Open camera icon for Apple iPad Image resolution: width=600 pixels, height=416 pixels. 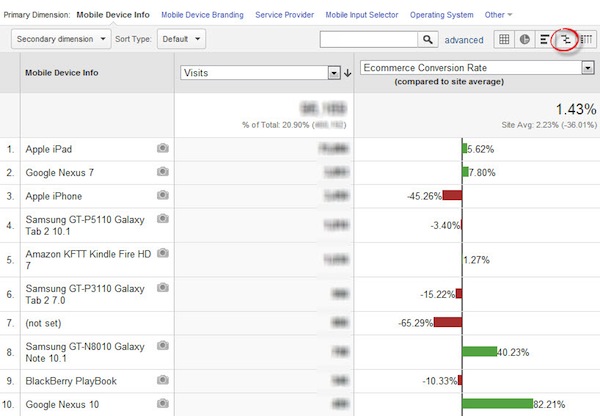click(x=163, y=148)
